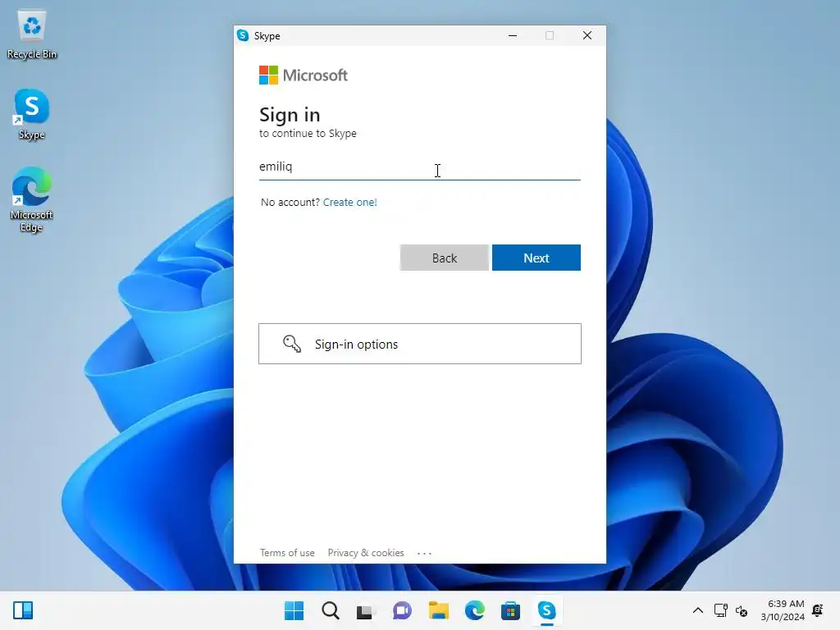The height and width of the screenshot is (630, 840).
Task: Open the Privacy & cookies link
Action: [x=366, y=552]
